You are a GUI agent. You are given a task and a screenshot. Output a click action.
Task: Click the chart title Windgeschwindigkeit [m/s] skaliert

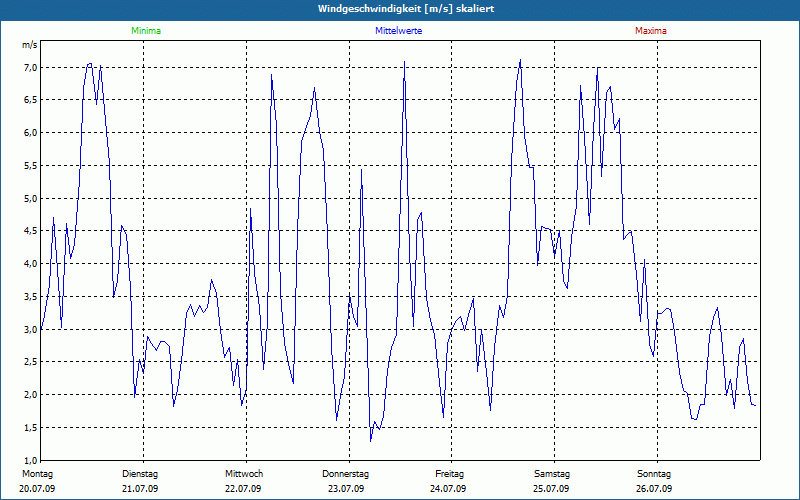coord(406,9)
